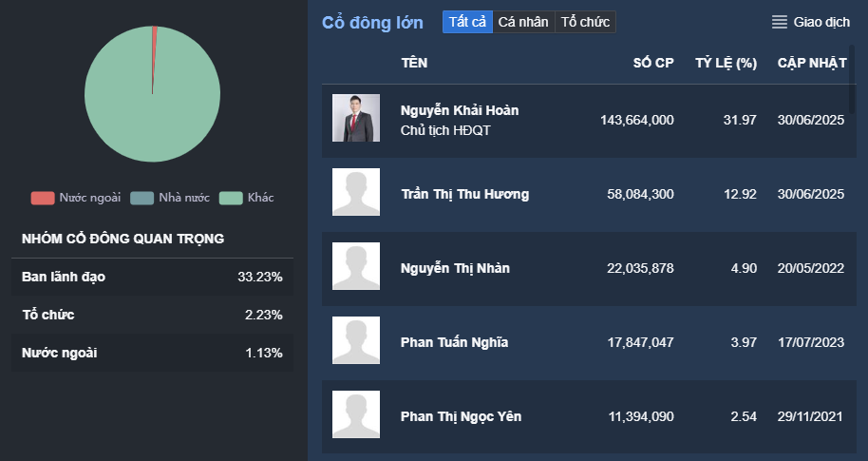This screenshot has height=461, width=868.
Task: Sort by the TỶ LỆ (%) column header
Action: pyautogui.click(x=726, y=64)
